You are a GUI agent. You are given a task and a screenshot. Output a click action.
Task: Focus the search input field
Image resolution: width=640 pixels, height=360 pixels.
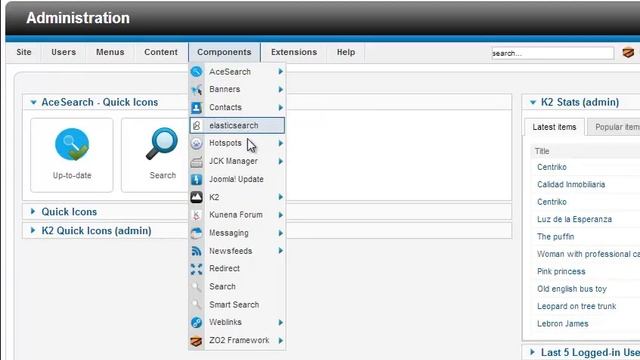point(553,53)
